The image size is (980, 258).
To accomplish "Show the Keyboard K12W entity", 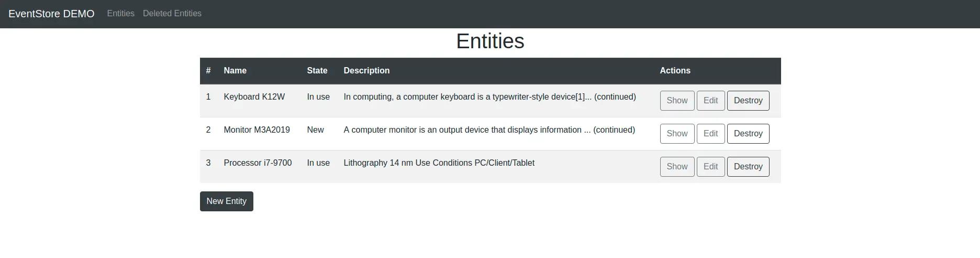I will [677, 101].
